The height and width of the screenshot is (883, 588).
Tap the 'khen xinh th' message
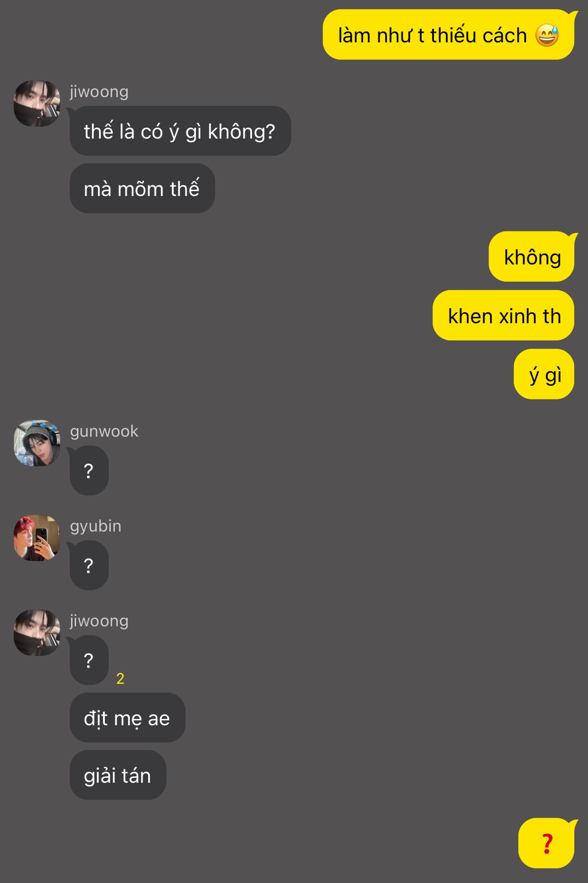[x=503, y=315]
